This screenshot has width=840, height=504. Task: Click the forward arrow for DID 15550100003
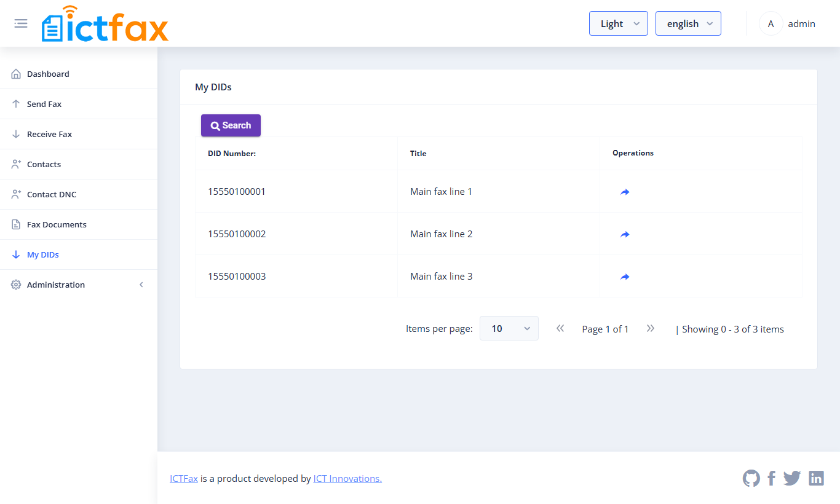(625, 277)
